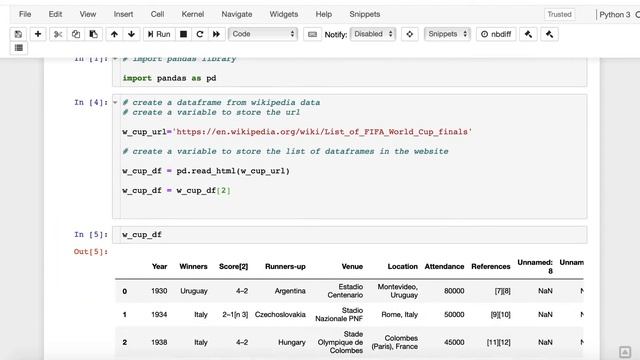This screenshot has width=640, height=360.
Task: Click the [11][12] references cell
Action: 498,342
